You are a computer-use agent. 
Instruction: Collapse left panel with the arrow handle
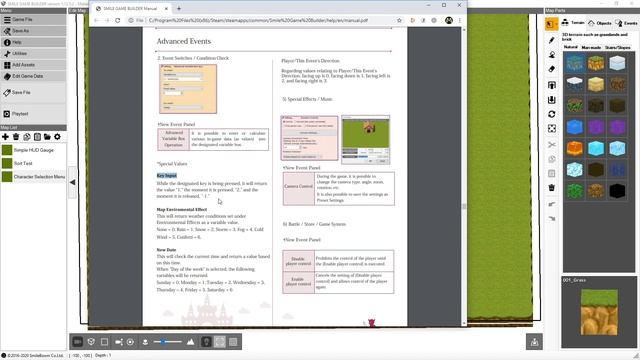(x=72, y=182)
